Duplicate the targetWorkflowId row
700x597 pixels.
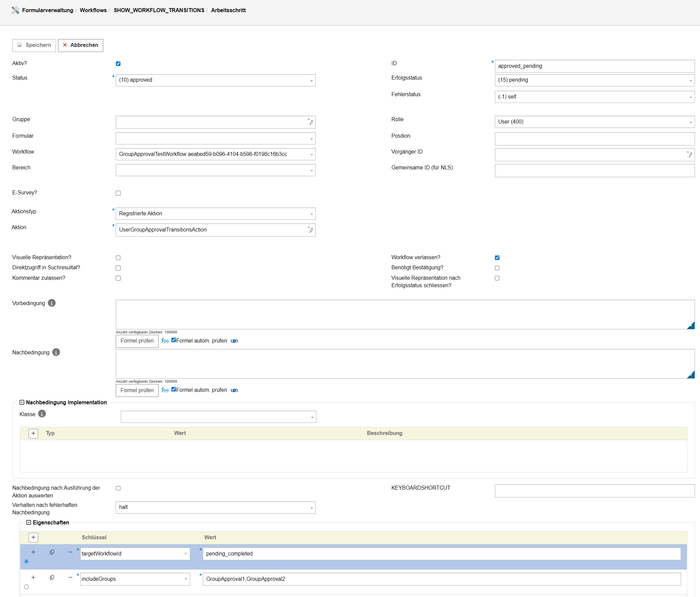tap(52, 552)
